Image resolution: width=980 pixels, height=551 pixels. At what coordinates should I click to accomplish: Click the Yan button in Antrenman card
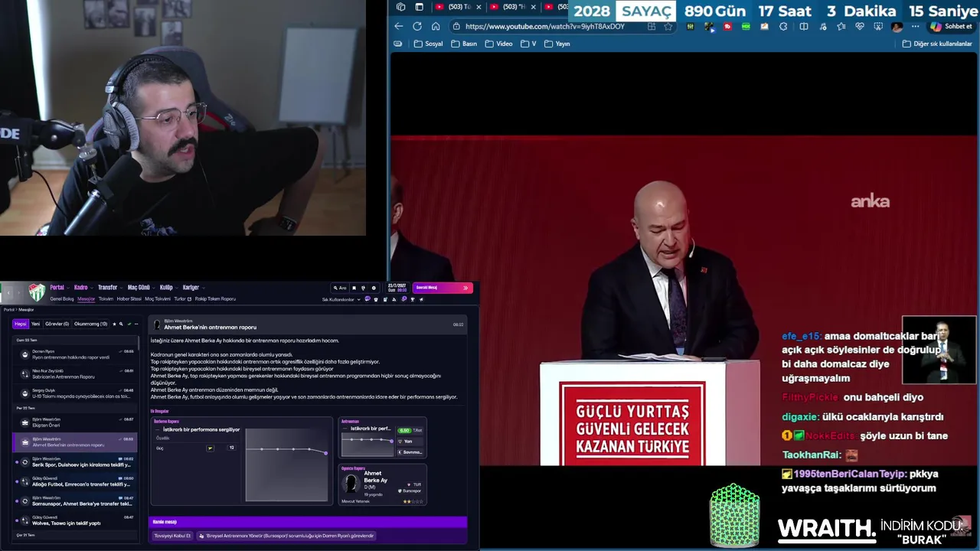tap(410, 442)
